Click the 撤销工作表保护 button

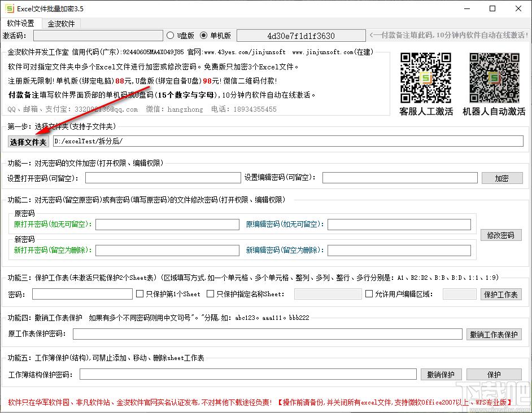click(x=494, y=335)
